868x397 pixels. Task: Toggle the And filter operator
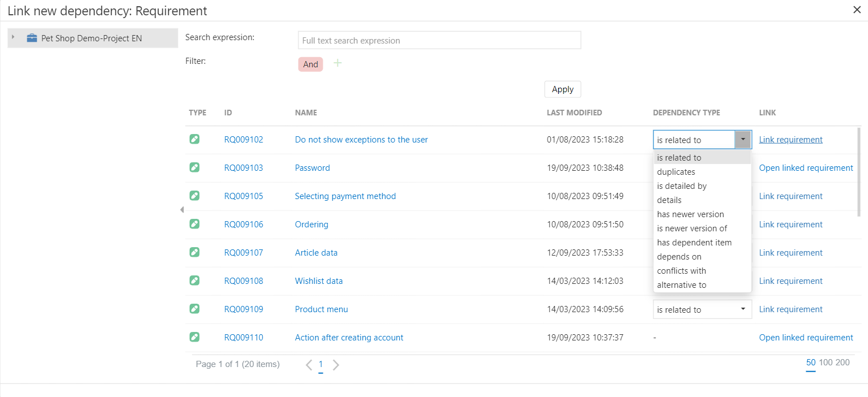[310, 64]
